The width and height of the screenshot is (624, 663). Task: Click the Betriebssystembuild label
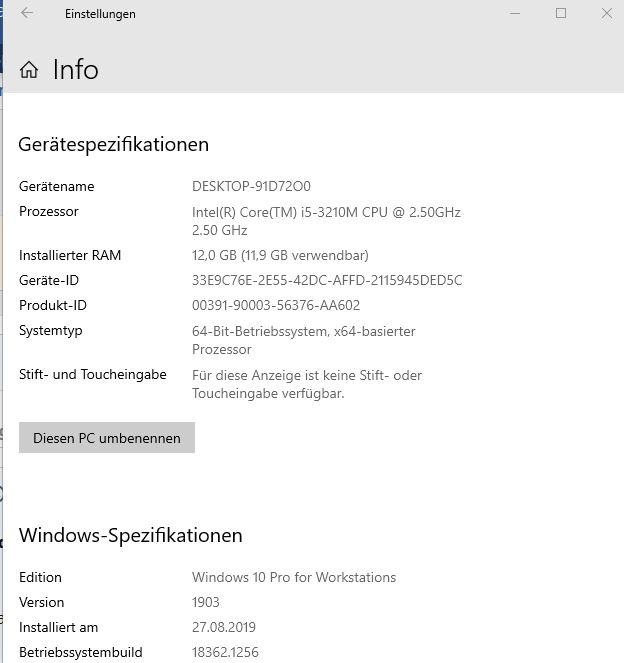(x=81, y=652)
